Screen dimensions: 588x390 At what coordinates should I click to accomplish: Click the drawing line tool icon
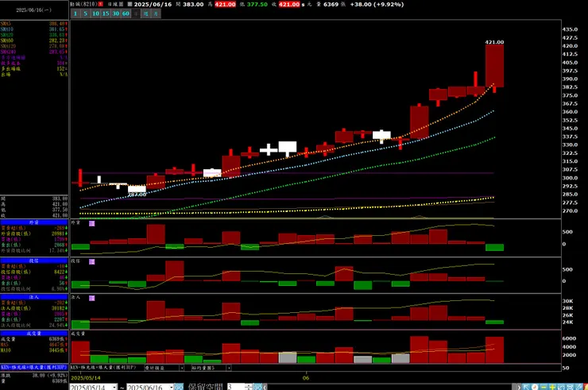(578, 387)
